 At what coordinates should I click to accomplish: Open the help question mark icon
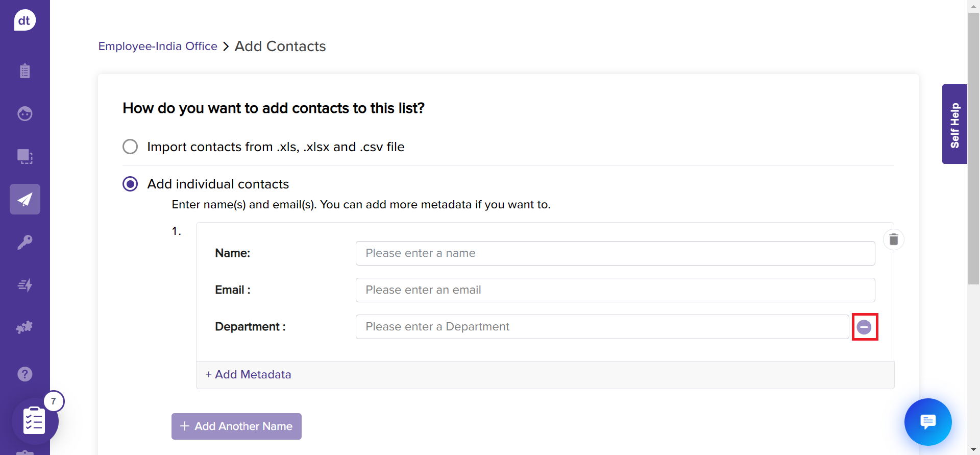coord(24,374)
